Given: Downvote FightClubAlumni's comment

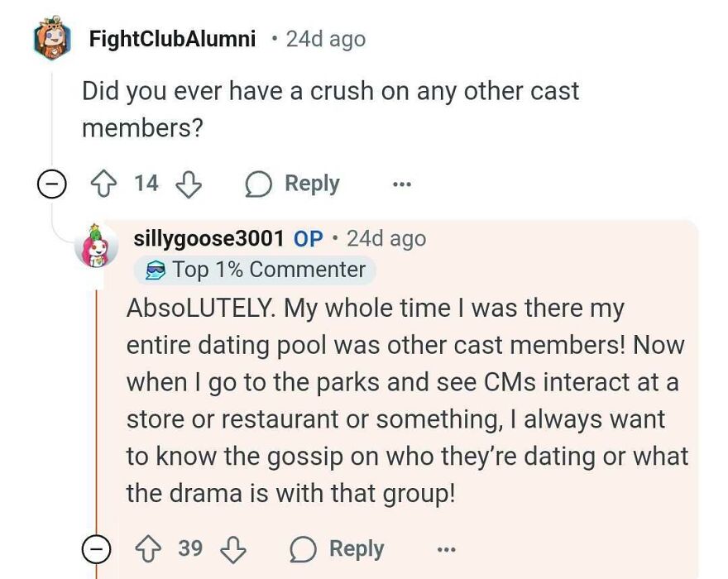Looking at the screenshot, I should (x=189, y=184).
